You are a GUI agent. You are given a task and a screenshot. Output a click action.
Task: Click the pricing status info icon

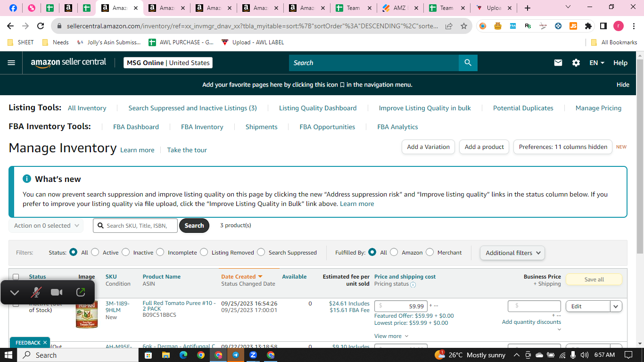[413, 285]
